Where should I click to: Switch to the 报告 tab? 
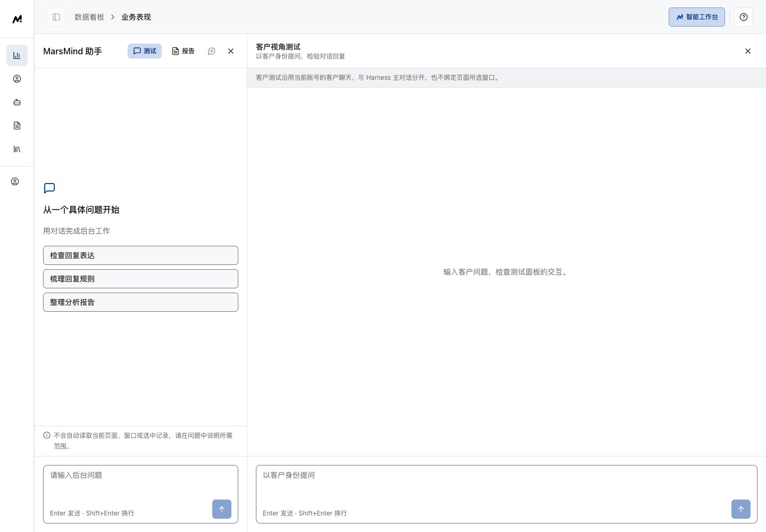(183, 51)
